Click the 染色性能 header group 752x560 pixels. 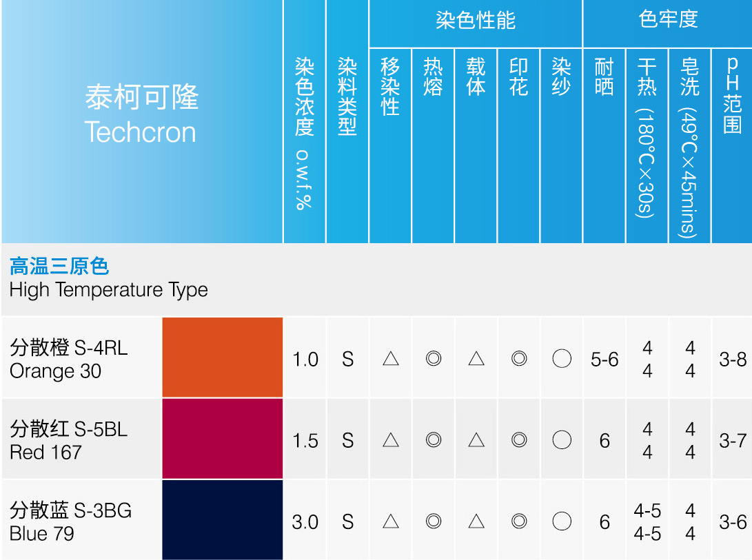[x=476, y=21]
